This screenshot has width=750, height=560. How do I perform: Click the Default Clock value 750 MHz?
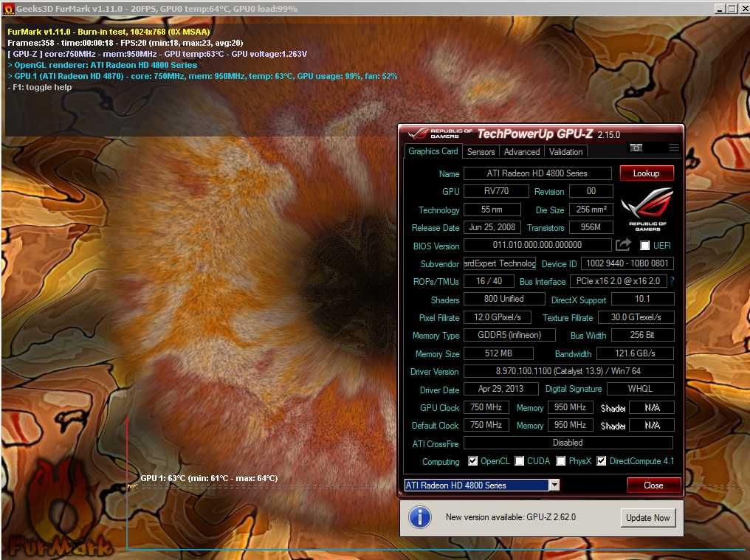(x=486, y=425)
